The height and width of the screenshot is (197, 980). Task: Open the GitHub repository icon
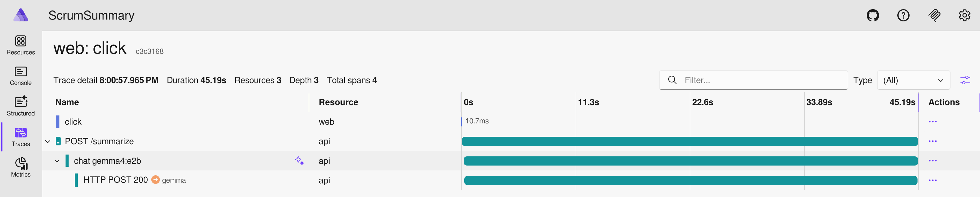[x=873, y=16]
